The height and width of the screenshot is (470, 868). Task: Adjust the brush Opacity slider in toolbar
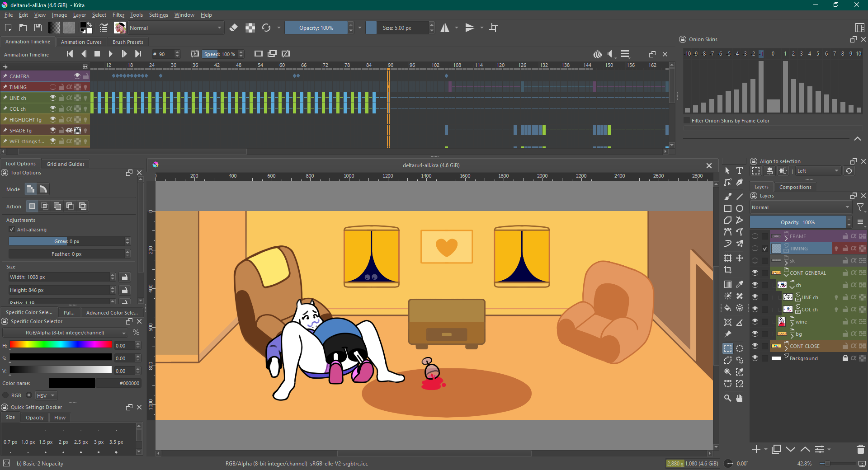(316, 28)
